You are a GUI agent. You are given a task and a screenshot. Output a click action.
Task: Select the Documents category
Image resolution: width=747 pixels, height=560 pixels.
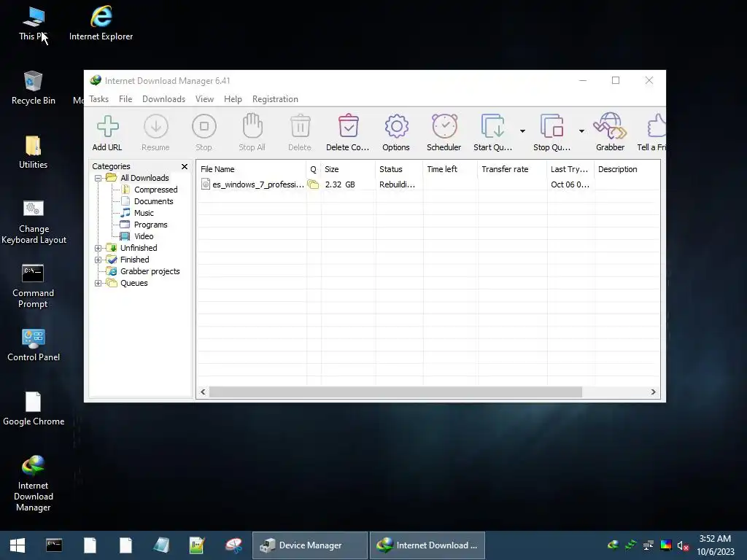[x=153, y=201]
